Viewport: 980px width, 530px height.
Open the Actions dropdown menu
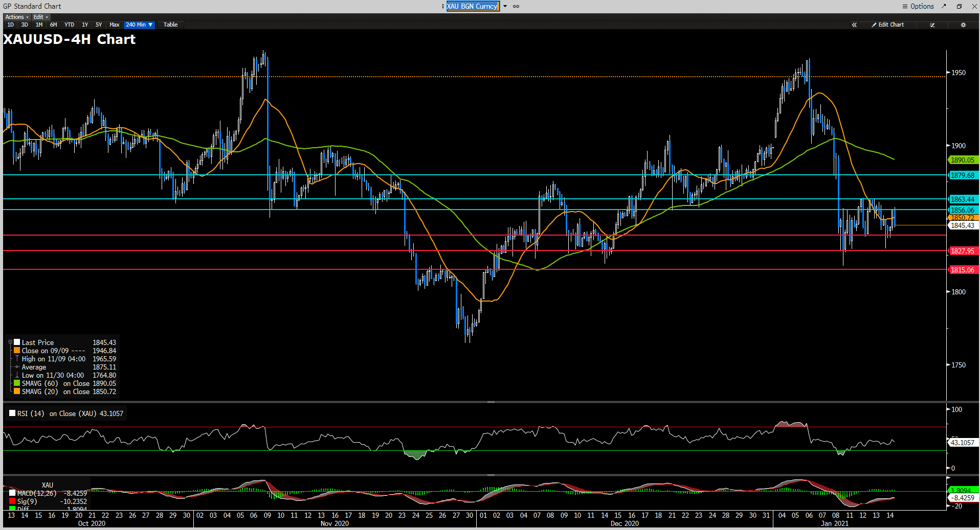pyautogui.click(x=17, y=17)
